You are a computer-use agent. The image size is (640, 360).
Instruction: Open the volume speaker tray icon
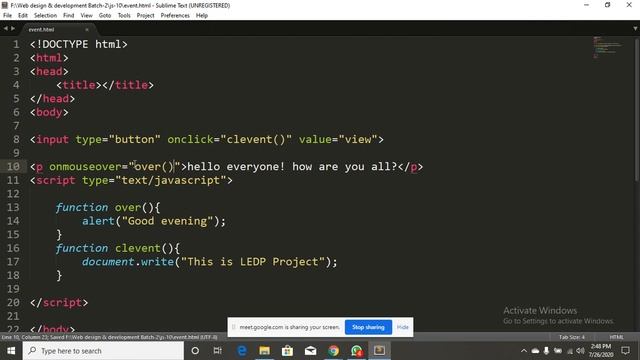[x=580, y=351]
